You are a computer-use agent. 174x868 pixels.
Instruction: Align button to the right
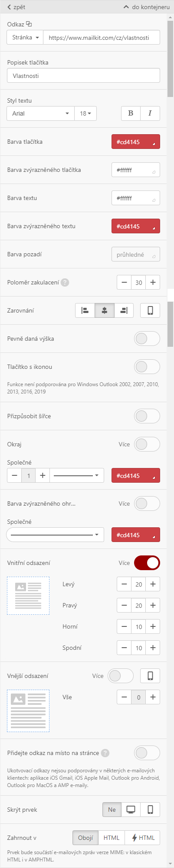[x=124, y=310]
